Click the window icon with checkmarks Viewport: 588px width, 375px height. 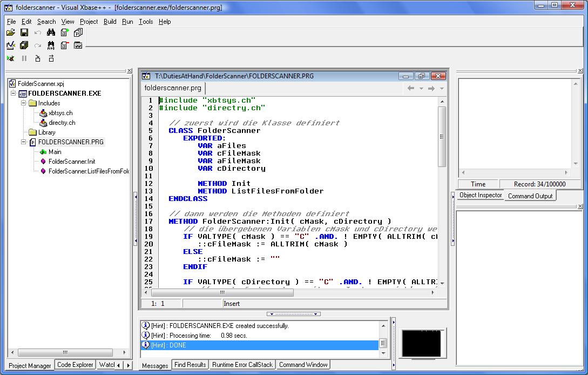click(78, 45)
